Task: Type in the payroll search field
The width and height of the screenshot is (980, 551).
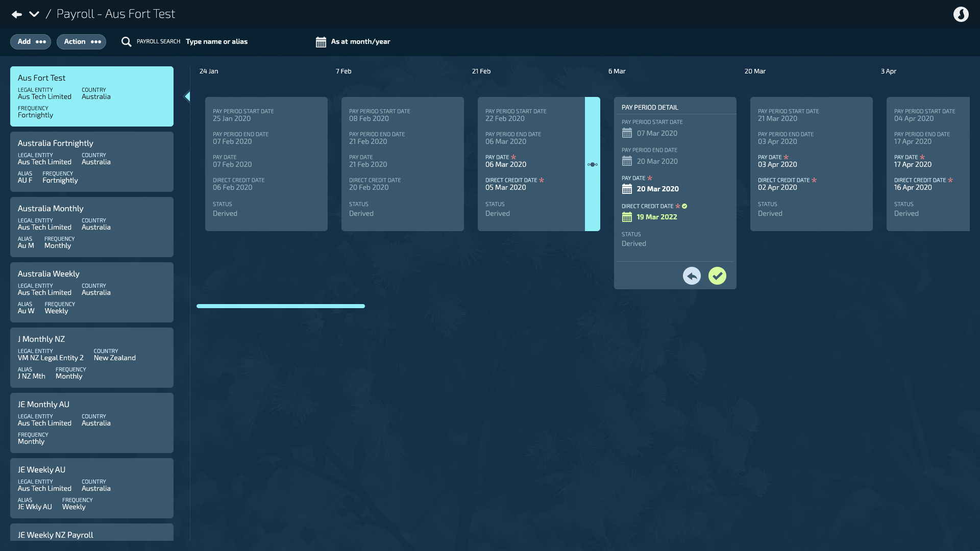Action: click(x=216, y=42)
